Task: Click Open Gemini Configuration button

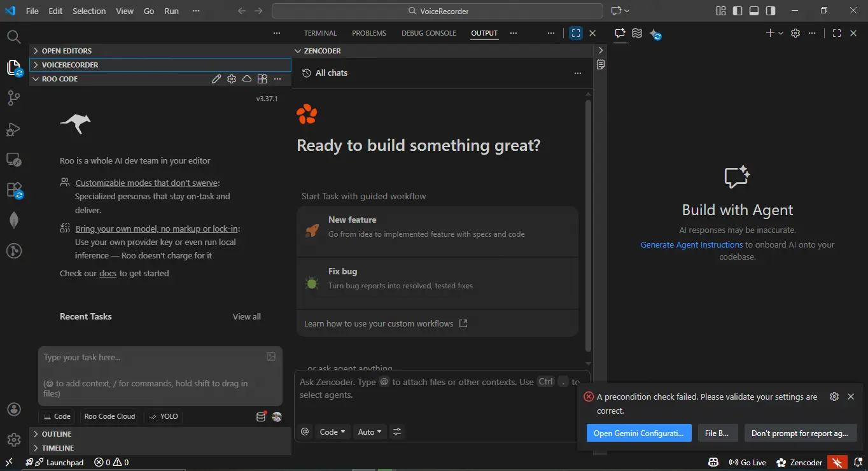Action: pyautogui.click(x=638, y=433)
